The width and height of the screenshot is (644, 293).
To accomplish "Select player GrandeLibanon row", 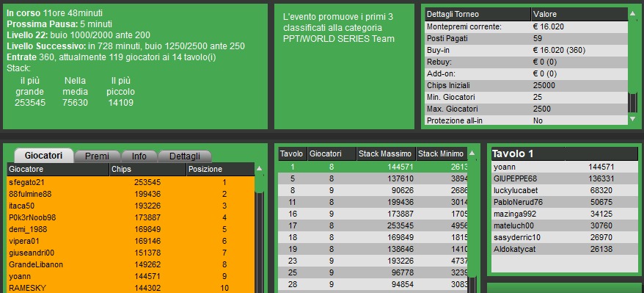I will click(x=131, y=264).
